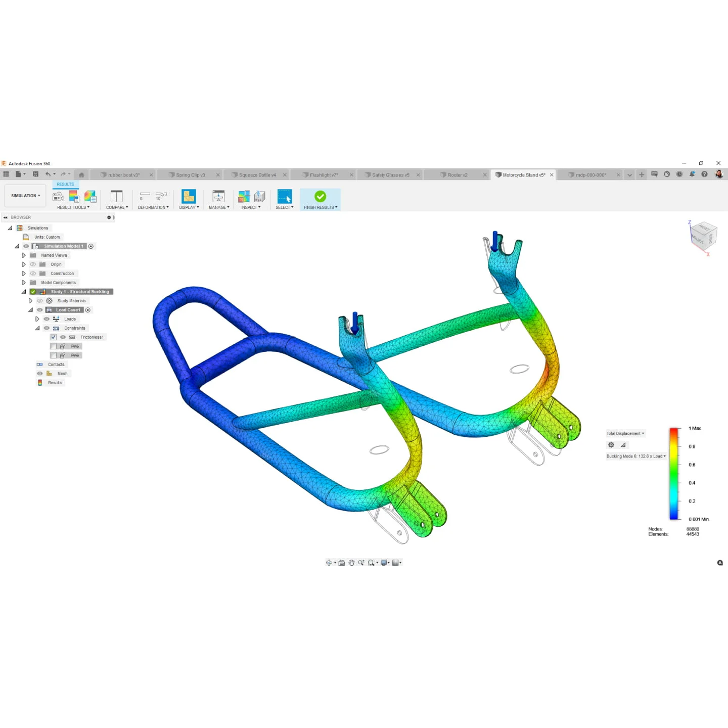Click the Save icon in the top bar
This screenshot has width=728, height=728.
pos(35,174)
